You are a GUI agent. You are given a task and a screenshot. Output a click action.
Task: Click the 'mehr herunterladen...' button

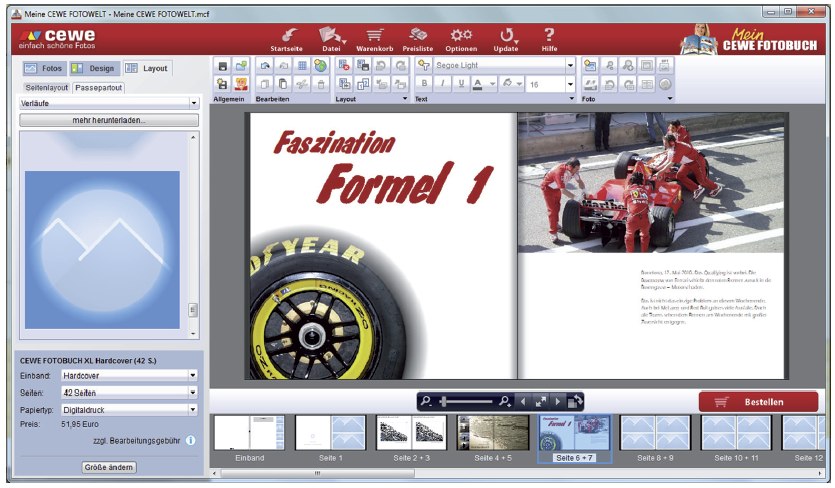coord(109,120)
